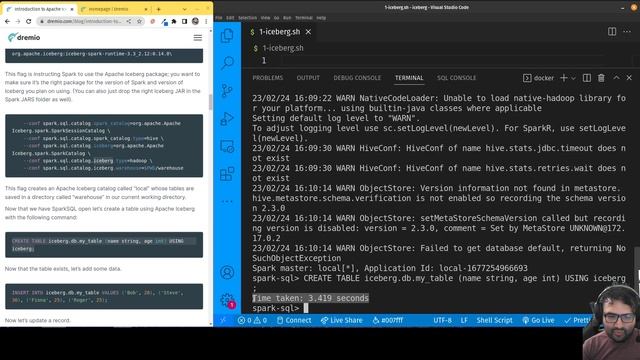
Task: Open the Source Control view
Action: (x=227, y=91)
